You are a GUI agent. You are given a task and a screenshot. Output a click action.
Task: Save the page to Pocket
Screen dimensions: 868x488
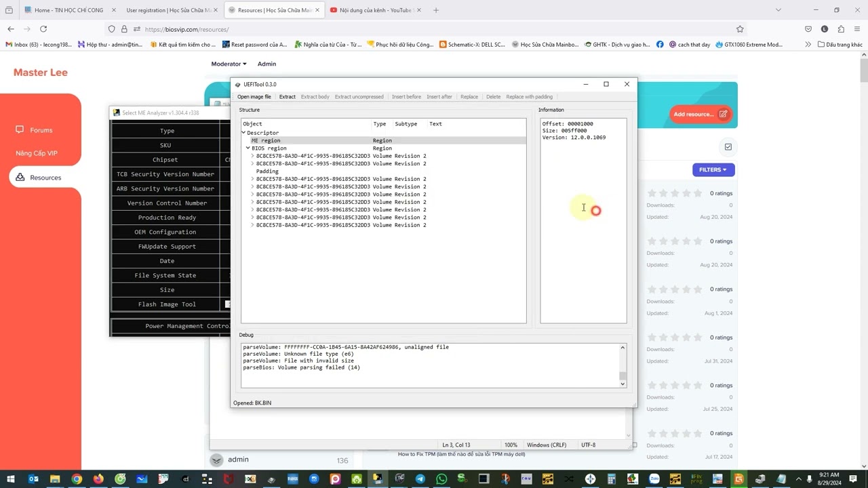tap(808, 29)
